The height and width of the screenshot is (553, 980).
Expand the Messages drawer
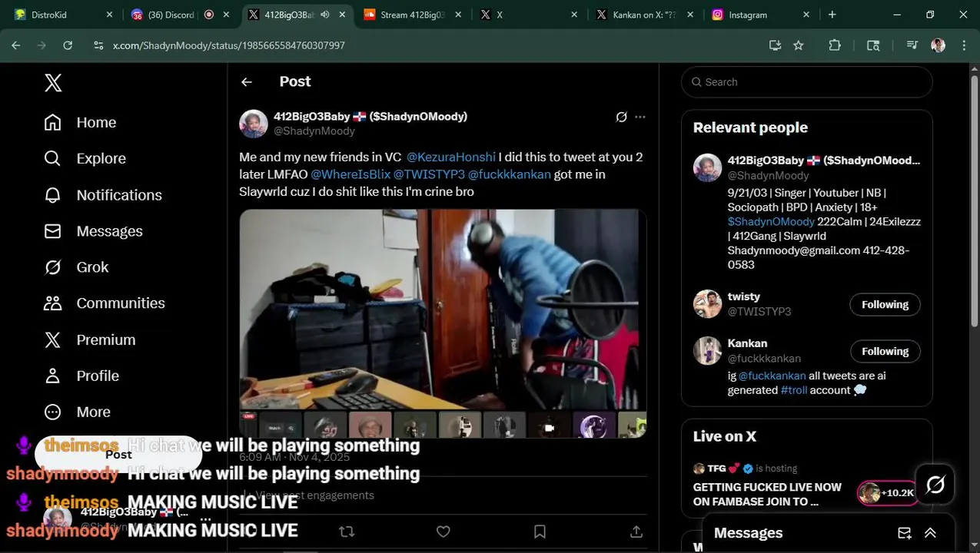tap(930, 533)
